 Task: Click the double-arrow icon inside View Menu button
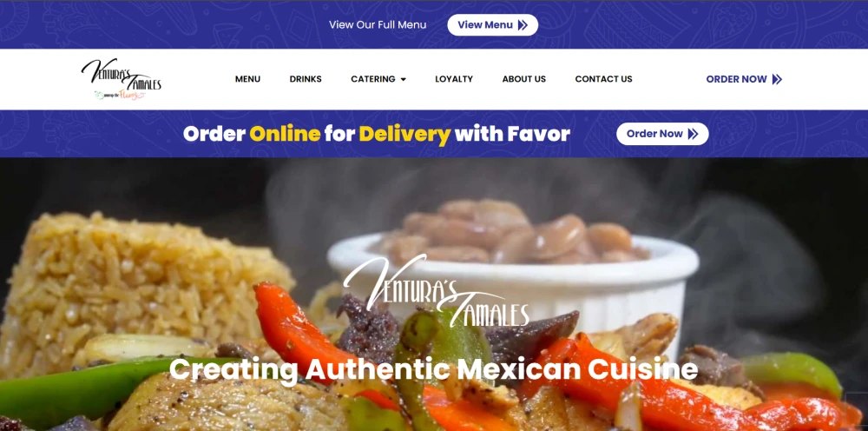(x=523, y=25)
